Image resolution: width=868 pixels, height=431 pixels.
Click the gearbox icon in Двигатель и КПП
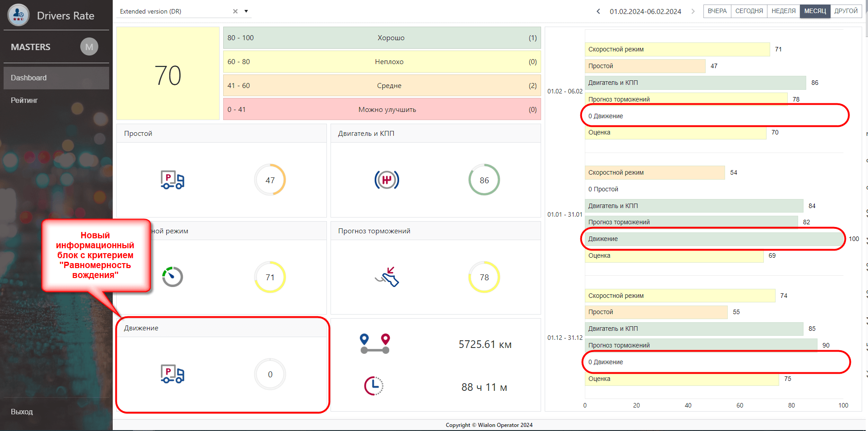(x=386, y=180)
